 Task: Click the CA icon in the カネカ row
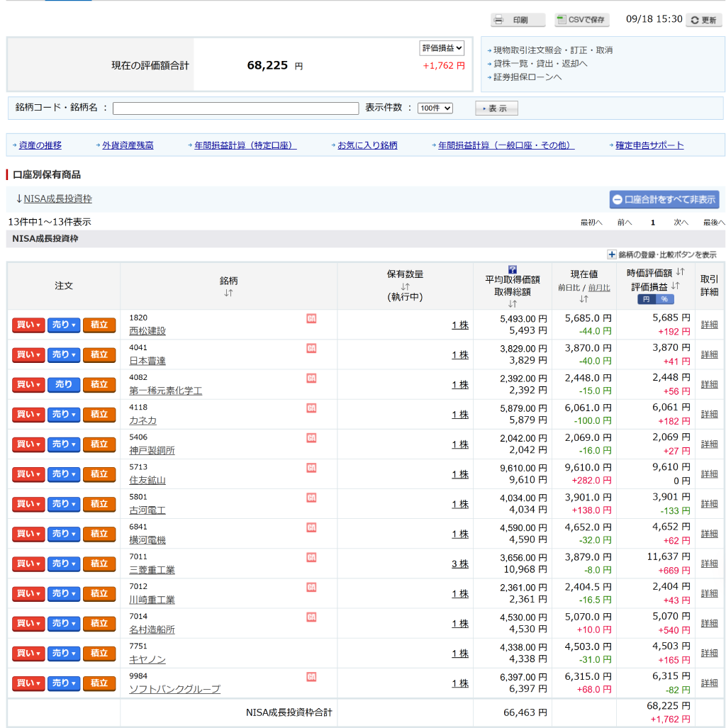[x=311, y=408]
